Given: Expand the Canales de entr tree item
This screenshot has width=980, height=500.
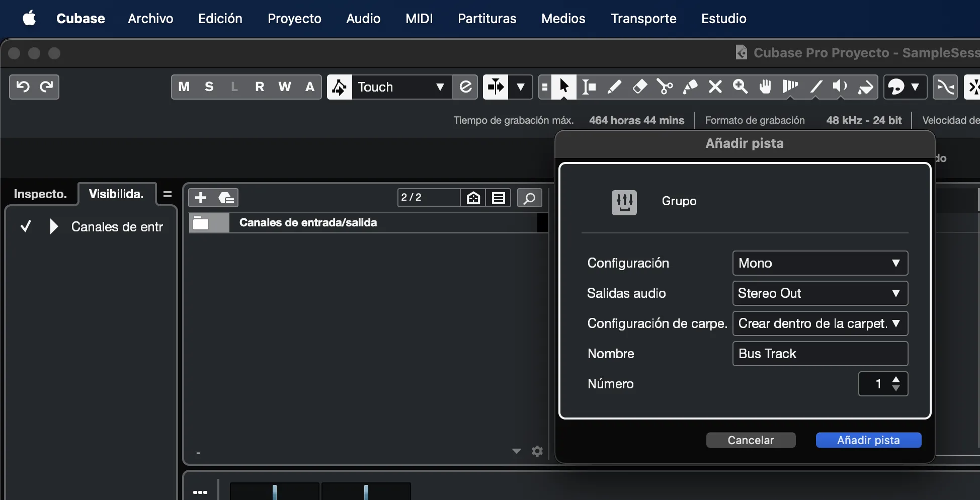Looking at the screenshot, I should pyautogui.click(x=54, y=226).
